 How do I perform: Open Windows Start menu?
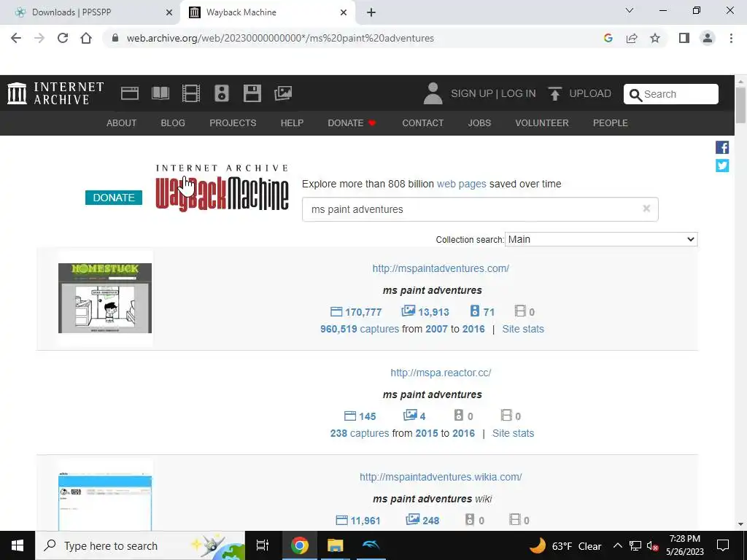pos(18,545)
